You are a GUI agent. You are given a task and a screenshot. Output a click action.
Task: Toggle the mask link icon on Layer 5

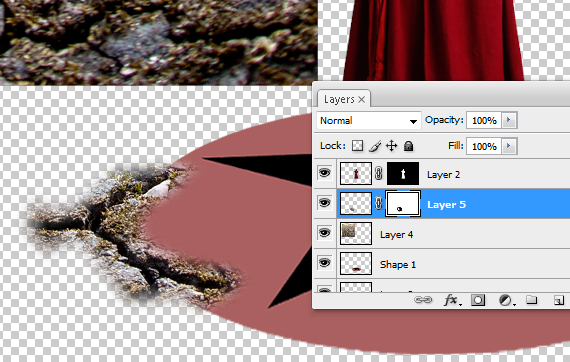point(378,203)
